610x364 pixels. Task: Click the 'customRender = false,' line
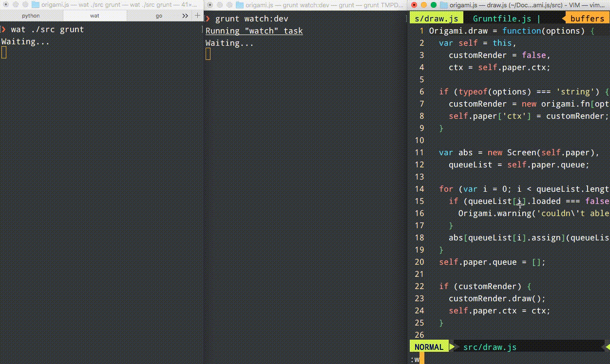tap(499, 55)
